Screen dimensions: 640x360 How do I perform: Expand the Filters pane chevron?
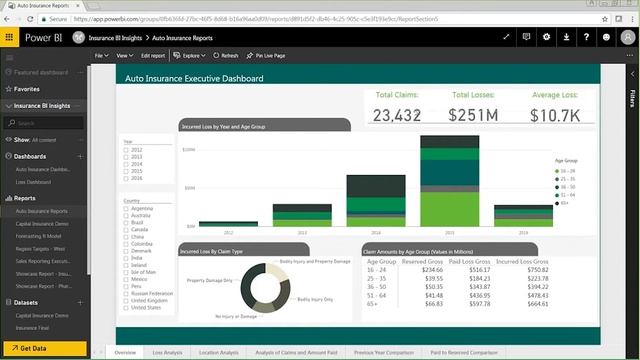(x=632, y=74)
